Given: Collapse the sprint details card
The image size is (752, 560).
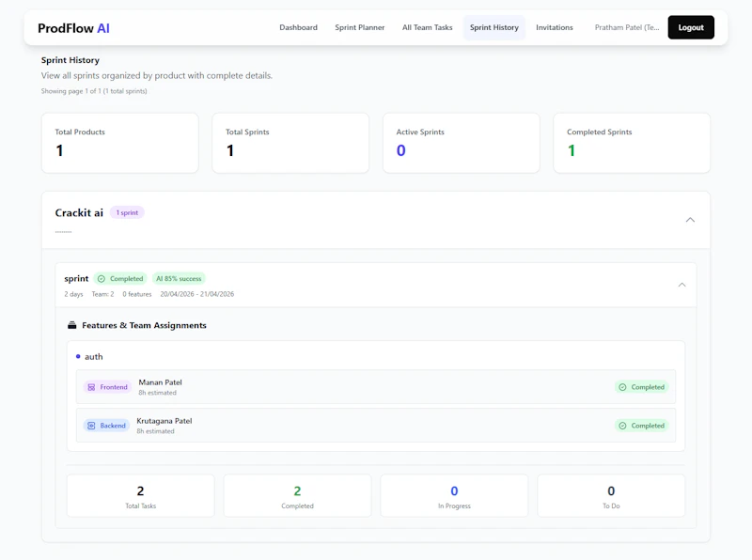Looking at the screenshot, I should tap(682, 284).
